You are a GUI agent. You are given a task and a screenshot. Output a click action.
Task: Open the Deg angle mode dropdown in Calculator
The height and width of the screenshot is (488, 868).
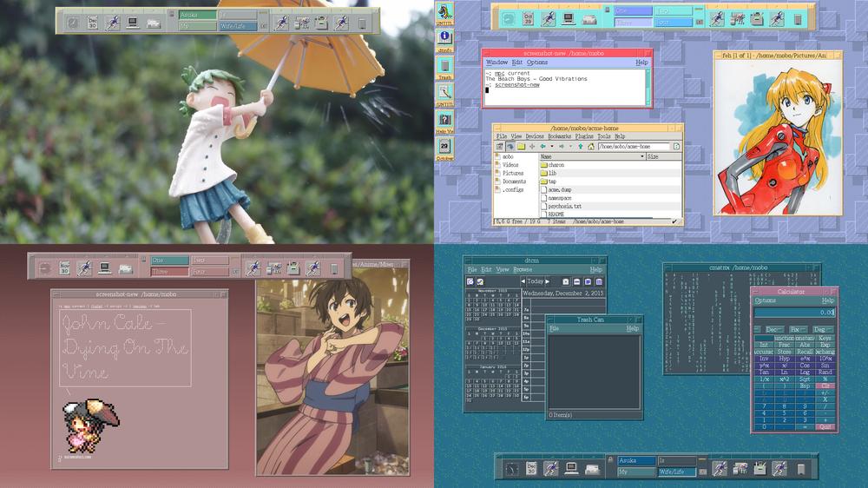[x=821, y=329]
